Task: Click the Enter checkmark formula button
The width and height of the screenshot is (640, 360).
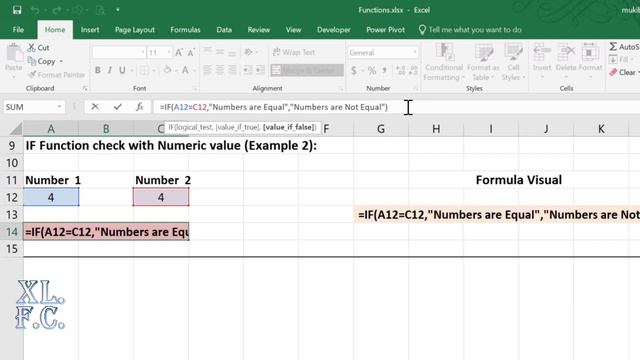Action: 118,107
